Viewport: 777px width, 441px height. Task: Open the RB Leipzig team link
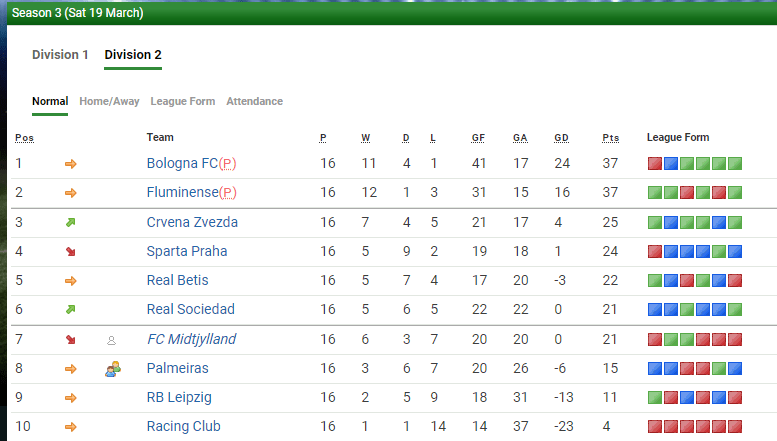tap(178, 398)
